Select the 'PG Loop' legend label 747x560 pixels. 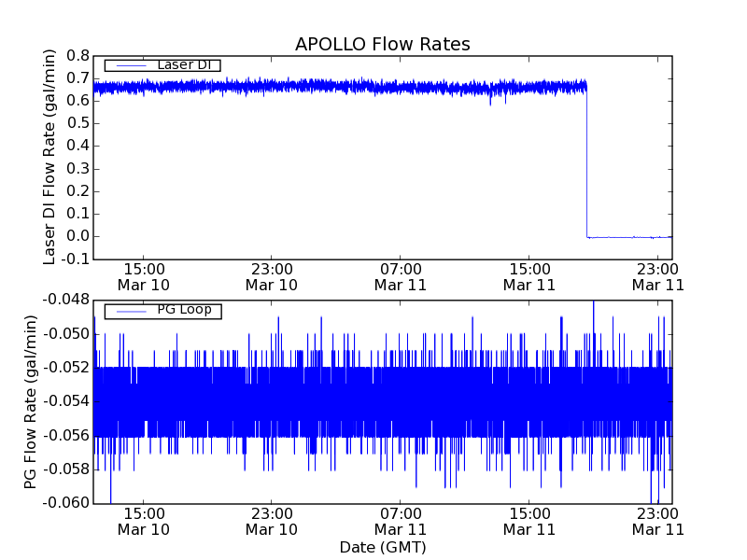point(184,310)
